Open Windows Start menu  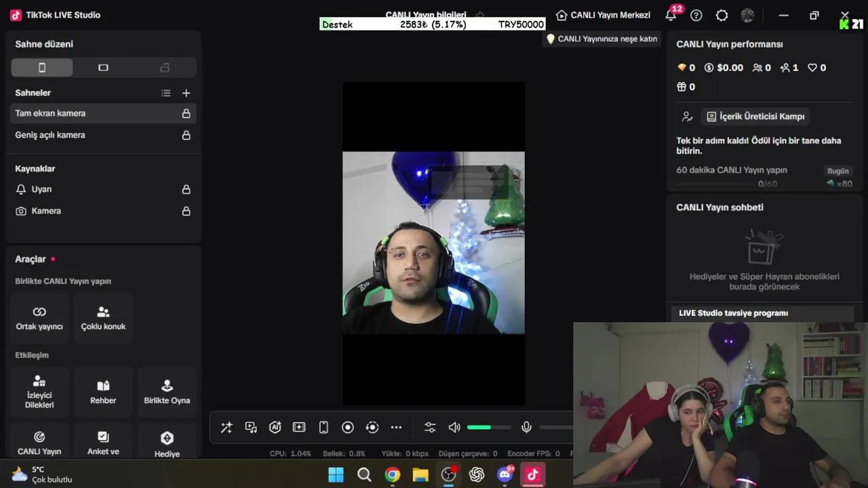tap(336, 474)
